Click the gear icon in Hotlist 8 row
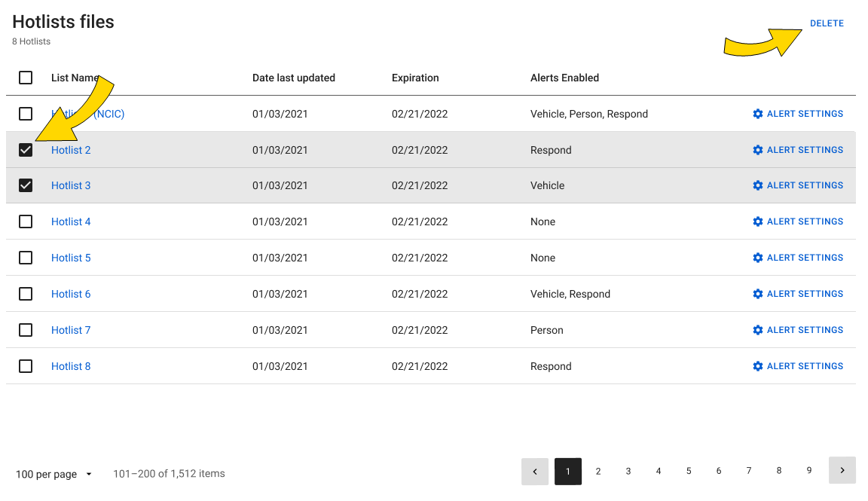Viewport: 868px width, 501px height. click(758, 366)
